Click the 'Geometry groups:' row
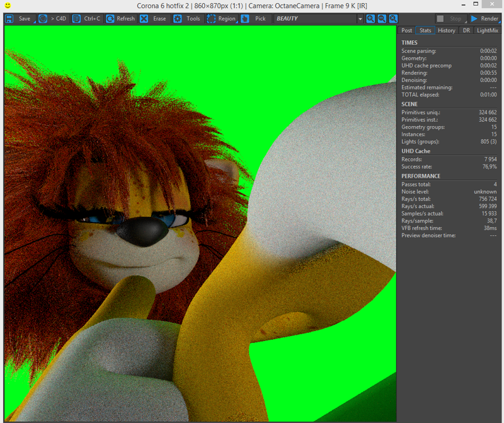The height and width of the screenshot is (423, 504). (449, 127)
